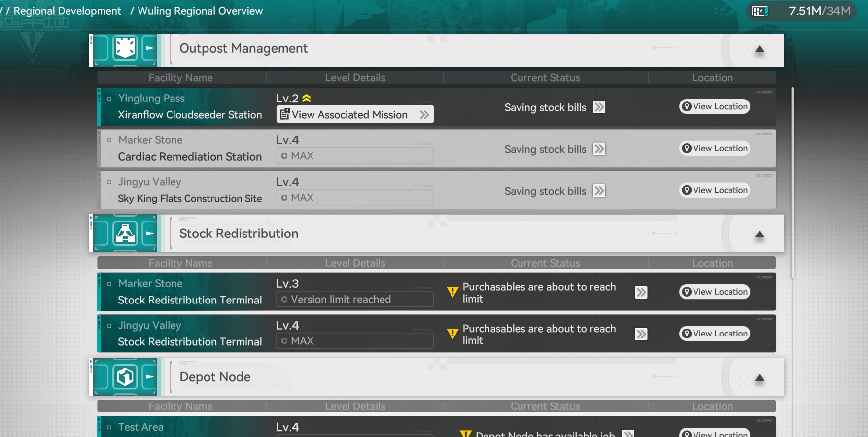Screen dimensions: 868x437
Task: Click Lv.3 label of Marker Stone terminal
Action: (287, 284)
